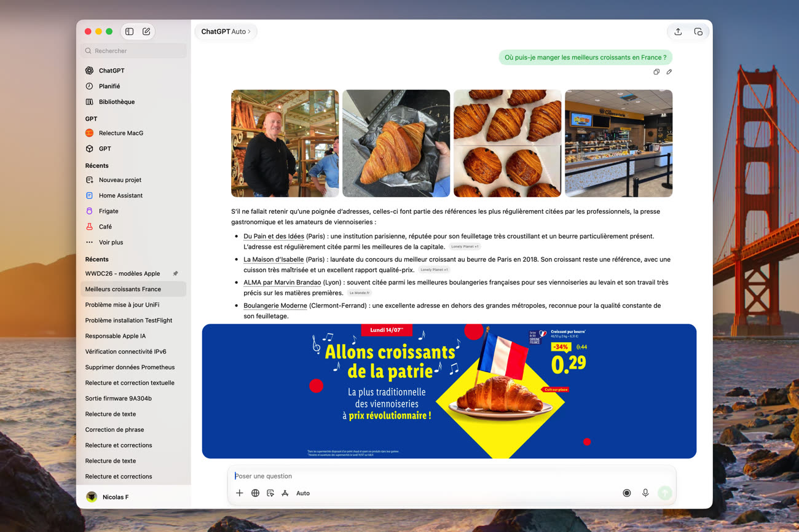Click the Allons croissants de la patrie ad banner
The width and height of the screenshot is (799, 532).
point(449,391)
